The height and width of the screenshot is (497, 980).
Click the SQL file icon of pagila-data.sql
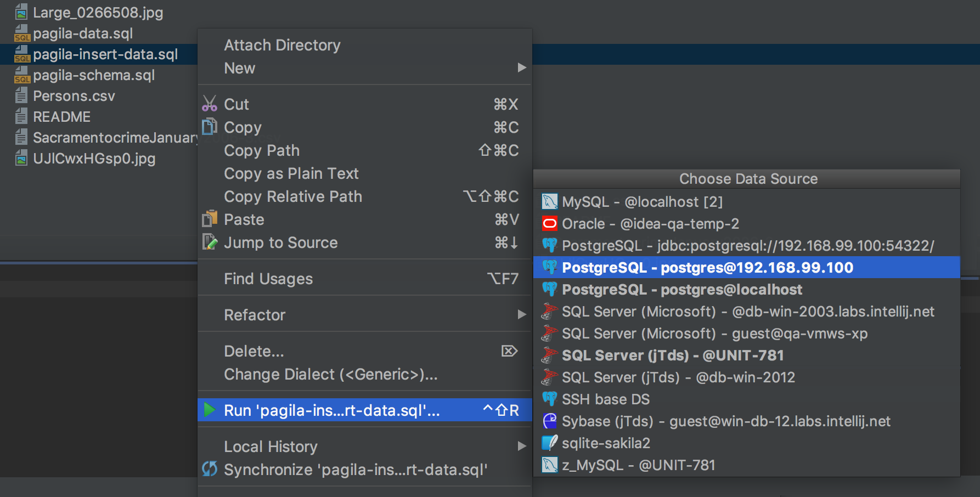pos(21,33)
